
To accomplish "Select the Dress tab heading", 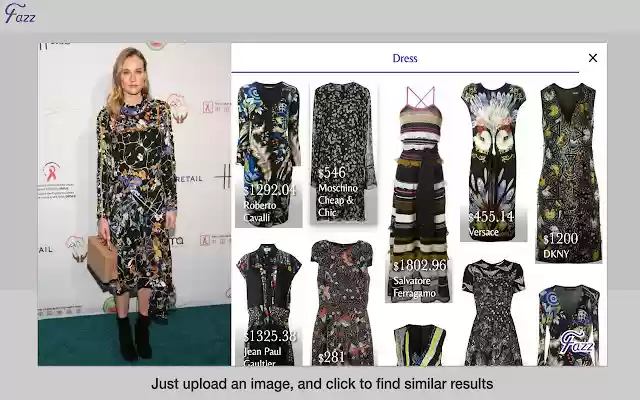I will click(404, 58).
